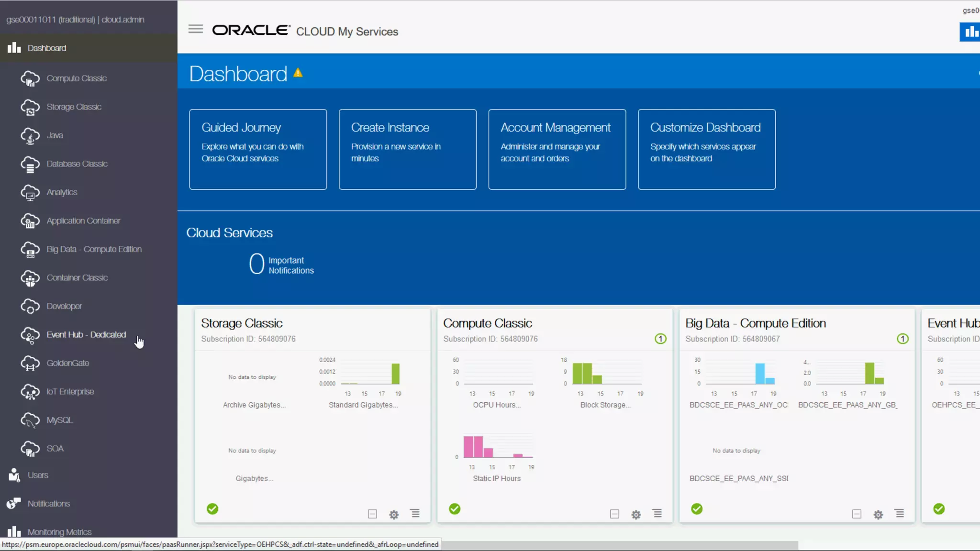Viewport: 980px width, 551px height.
Task: Click the Create Instance card
Action: 407,149
